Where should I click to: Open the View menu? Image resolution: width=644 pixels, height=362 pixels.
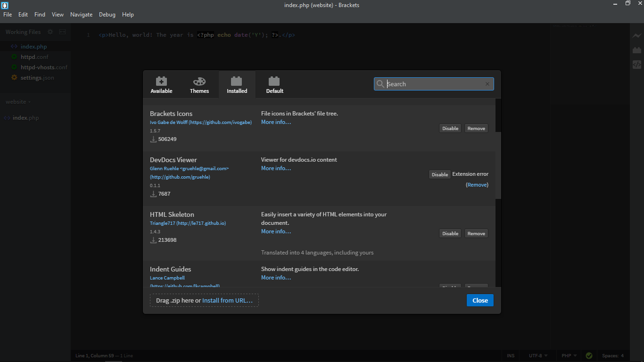click(58, 15)
